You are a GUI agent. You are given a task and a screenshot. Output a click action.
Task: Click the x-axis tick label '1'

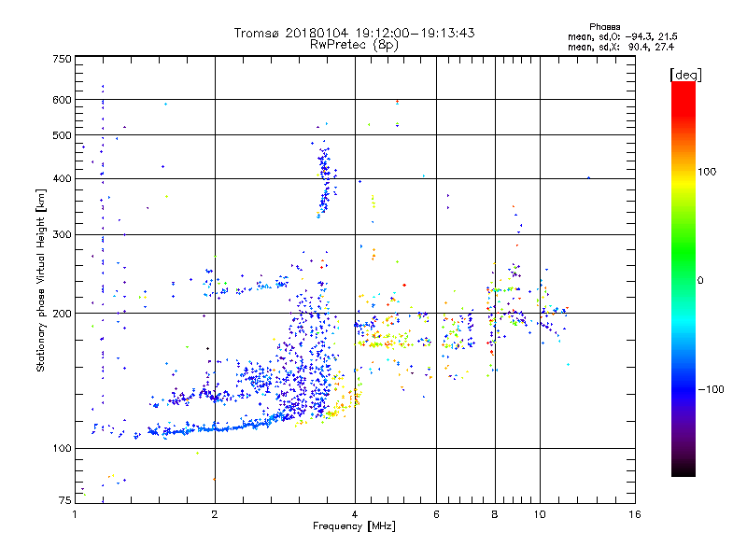(x=75, y=514)
